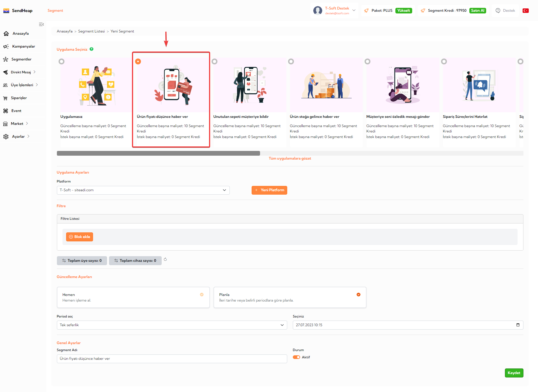Click the Direkt Mesaj paper plane icon
This screenshot has height=392, width=538.
pyautogui.click(x=5, y=72)
